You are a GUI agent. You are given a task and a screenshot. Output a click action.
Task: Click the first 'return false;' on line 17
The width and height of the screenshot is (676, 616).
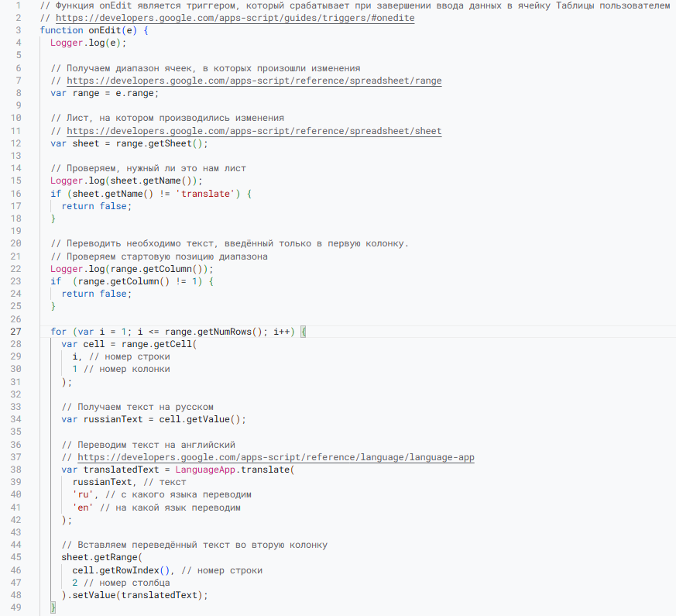(x=96, y=206)
